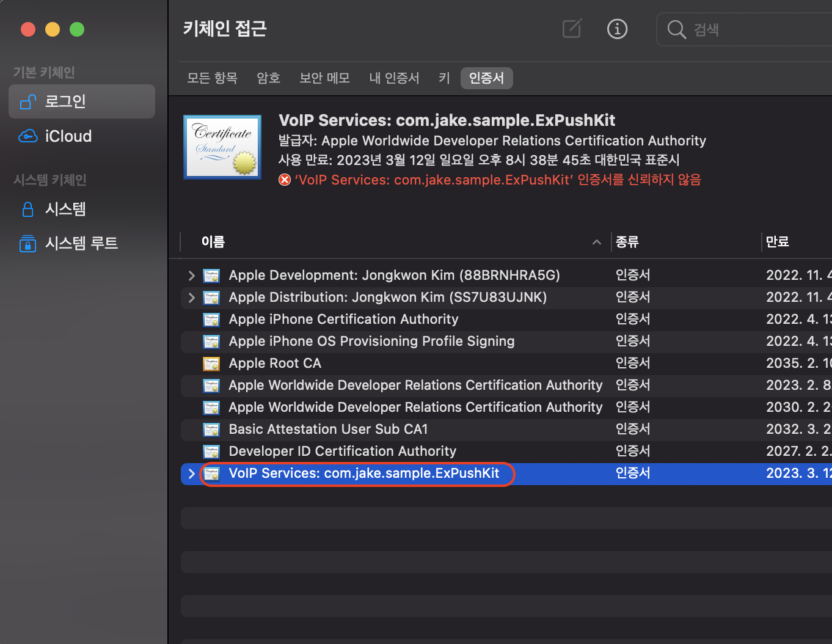
Task: Click the new keychain item compose icon
Action: tap(572, 29)
